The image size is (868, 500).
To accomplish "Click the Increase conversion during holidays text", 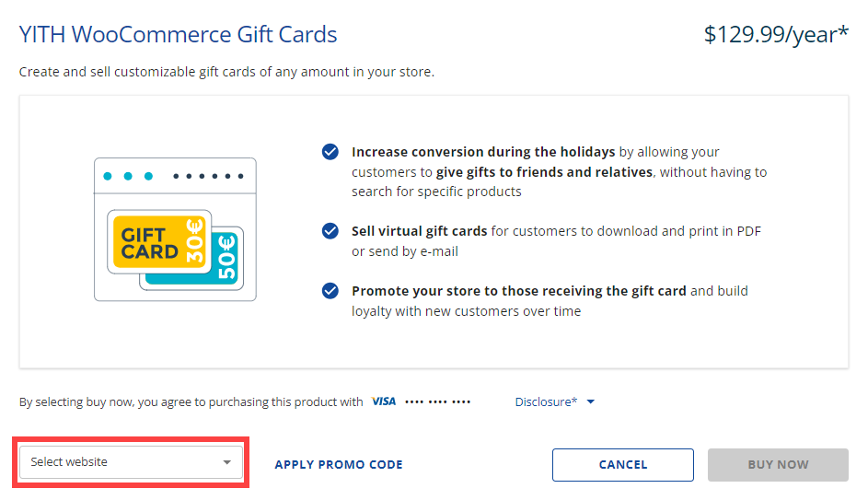I will [484, 152].
